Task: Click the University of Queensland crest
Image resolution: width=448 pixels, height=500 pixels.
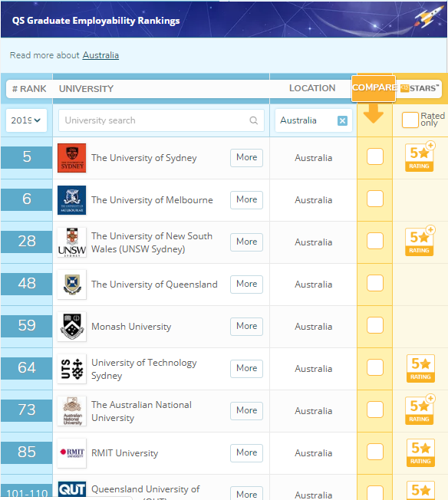Action: (x=71, y=284)
